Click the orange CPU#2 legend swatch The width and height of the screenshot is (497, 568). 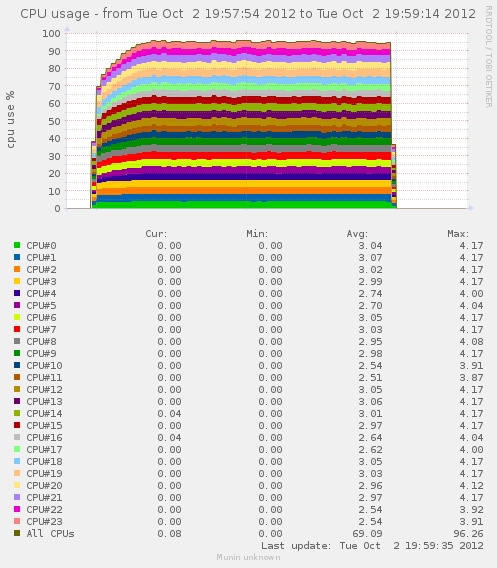17,269
